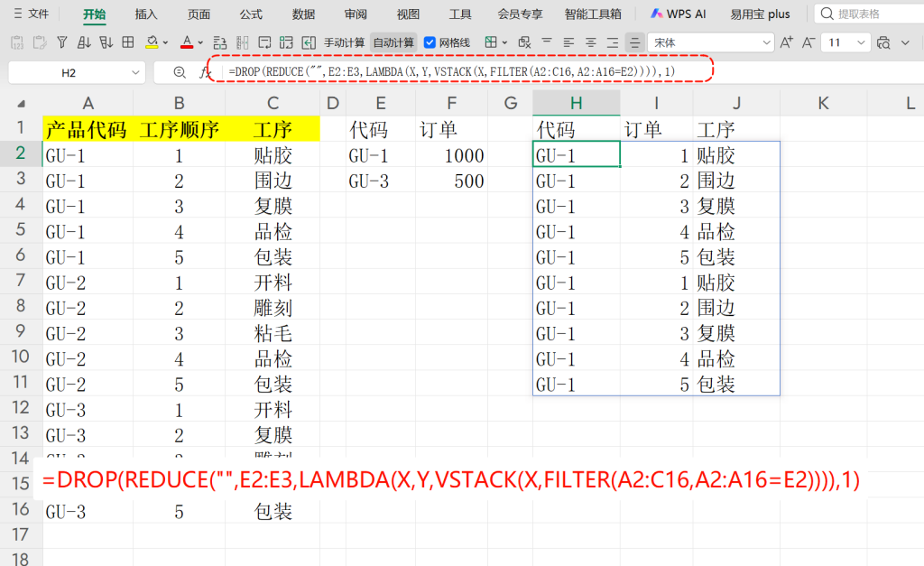
Task: Select the yellow header cell 工序顺序
Action: pyautogui.click(x=180, y=129)
